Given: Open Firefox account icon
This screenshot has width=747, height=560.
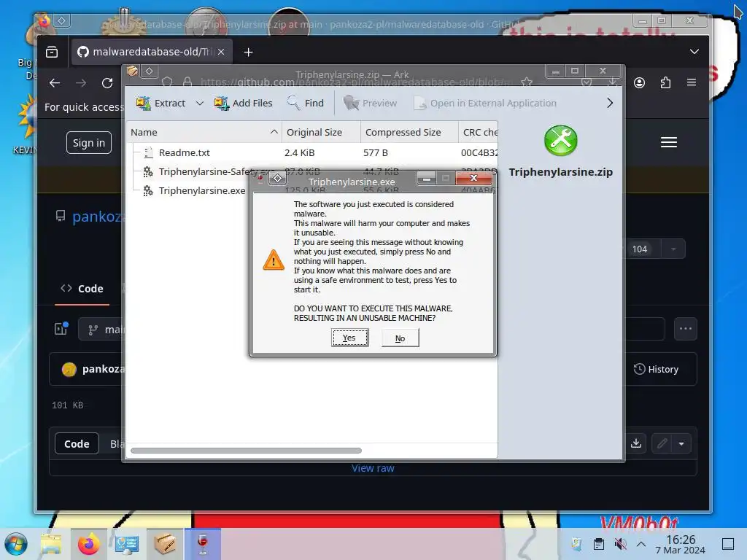Looking at the screenshot, I should (639, 82).
